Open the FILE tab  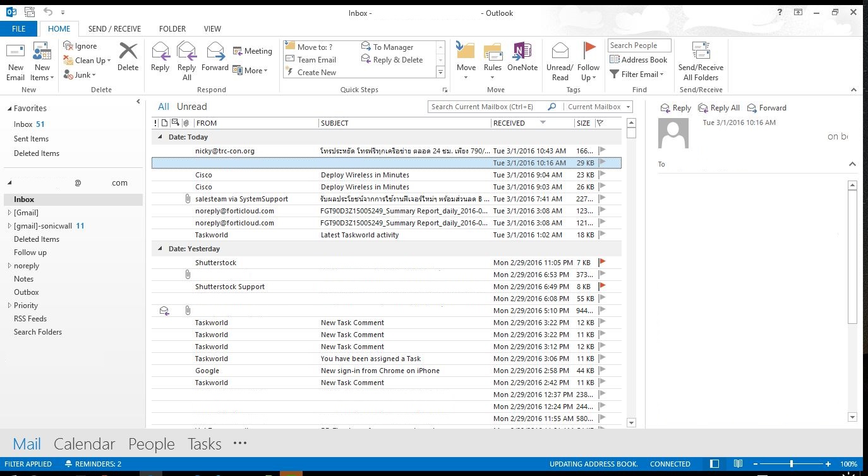(19, 28)
